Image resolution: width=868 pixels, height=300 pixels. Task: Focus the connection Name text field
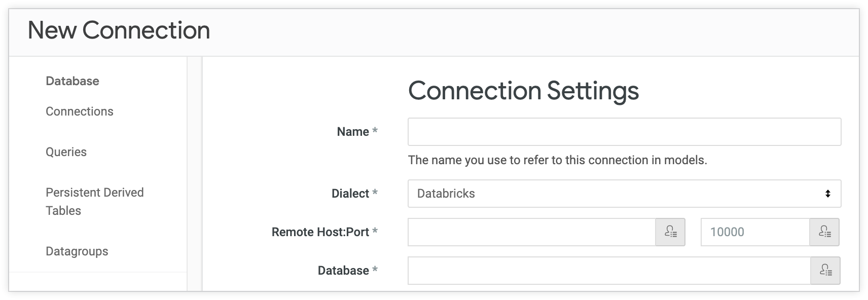pyautogui.click(x=624, y=132)
